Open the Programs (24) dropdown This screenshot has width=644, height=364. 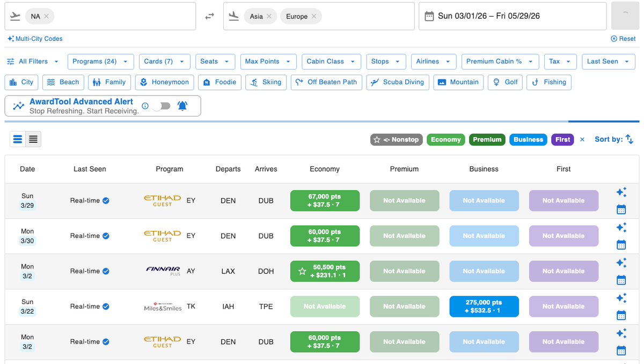pyautogui.click(x=100, y=61)
